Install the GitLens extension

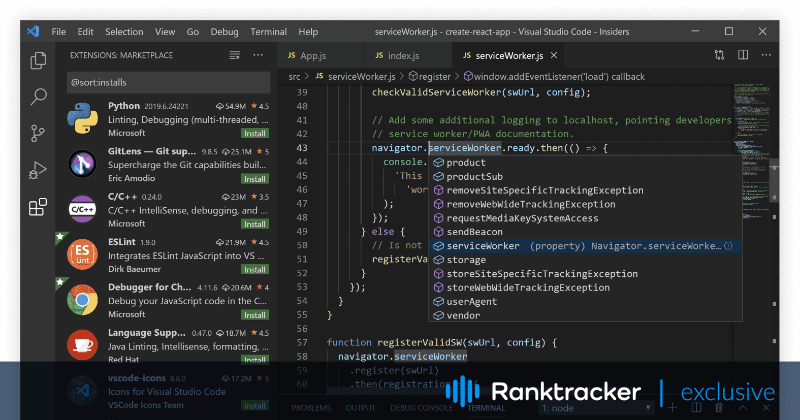pos(255,179)
